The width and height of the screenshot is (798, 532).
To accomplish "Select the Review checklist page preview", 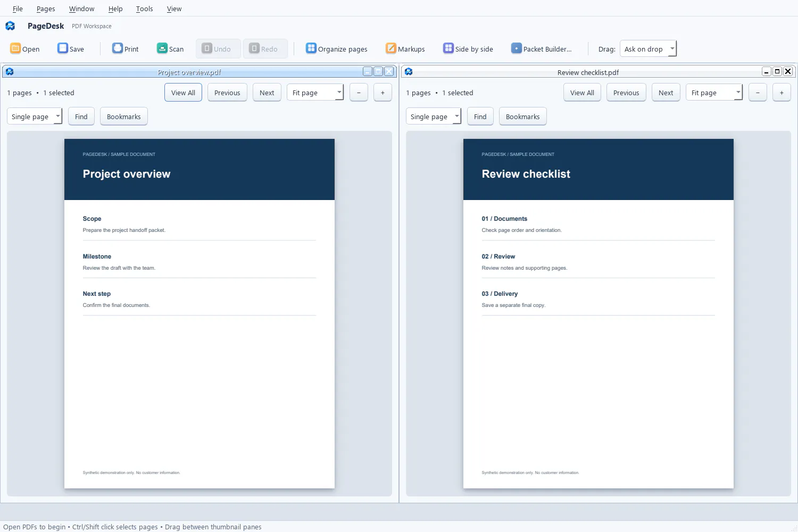I will tap(598, 313).
